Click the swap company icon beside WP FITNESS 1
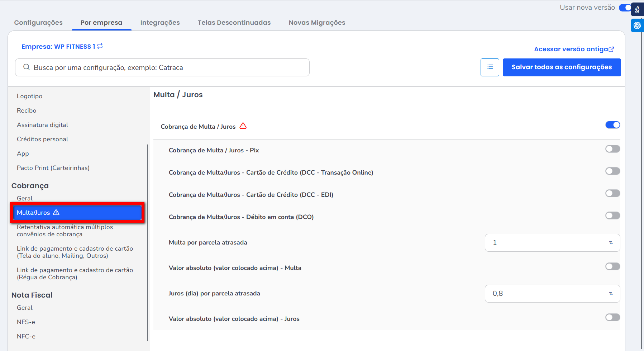 tap(100, 46)
